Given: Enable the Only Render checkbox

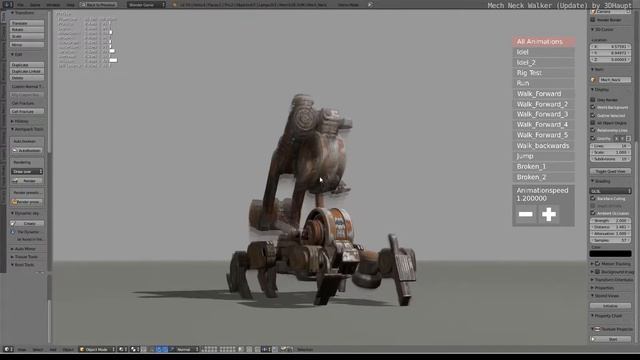Looking at the screenshot, I should click(593, 100).
